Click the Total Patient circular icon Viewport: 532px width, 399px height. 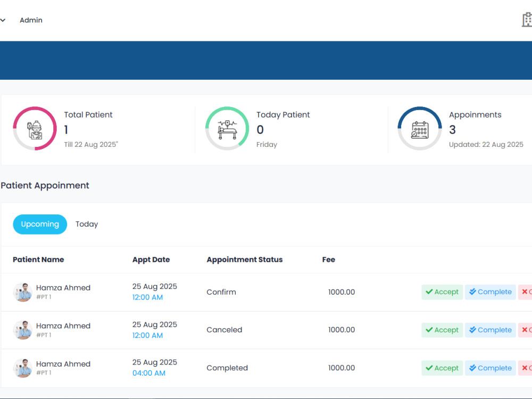[35, 129]
